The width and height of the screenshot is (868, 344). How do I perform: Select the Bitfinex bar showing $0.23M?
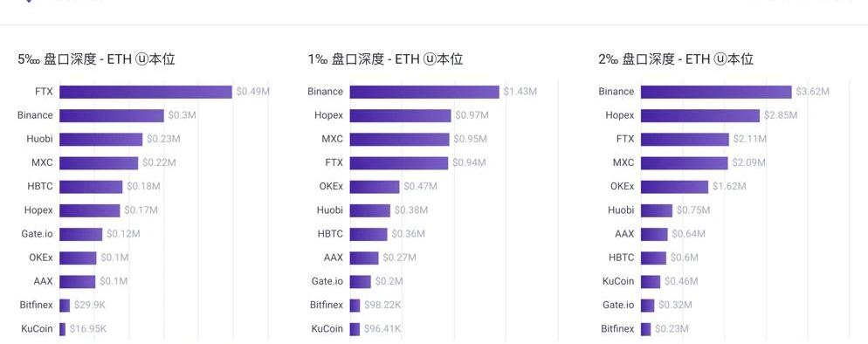pos(646,329)
